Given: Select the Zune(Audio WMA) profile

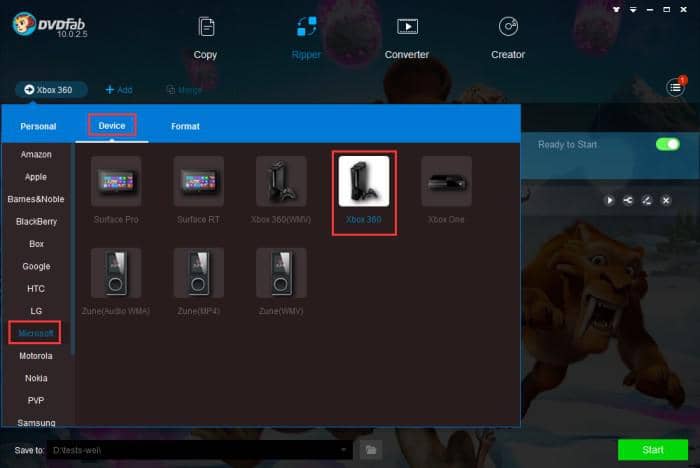Looking at the screenshot, I should coord(116,282).
